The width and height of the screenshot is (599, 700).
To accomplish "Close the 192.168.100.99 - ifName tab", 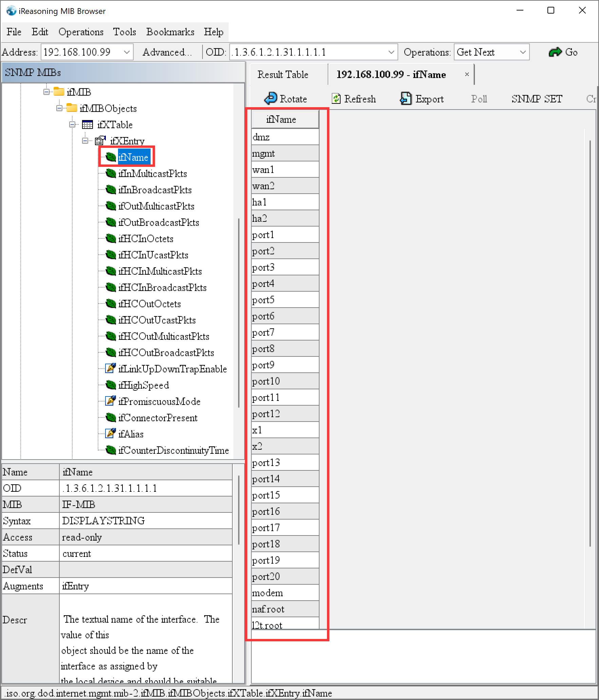I will (x=467, y=74).
